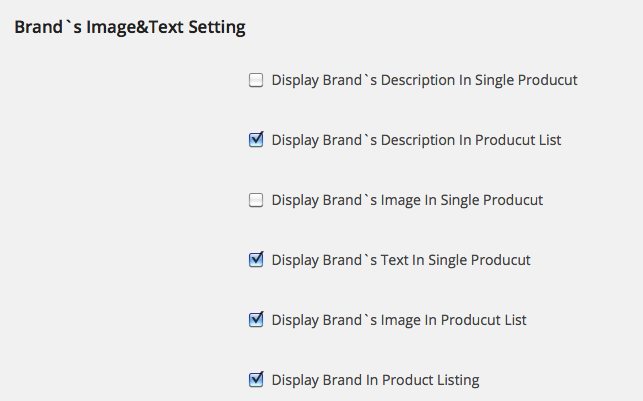Click the 'Text In Single Producut' label text
643x401 pixels.
(401, 260)
